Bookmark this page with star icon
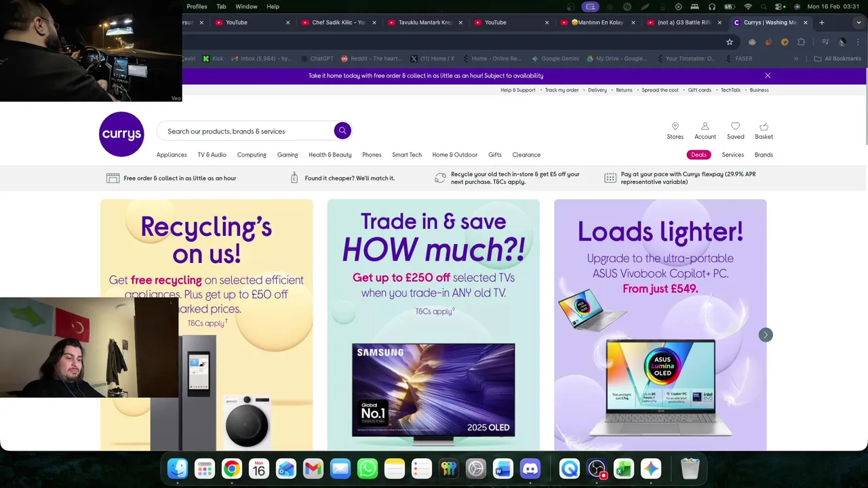The image size is (868, 488). (730, 42)
